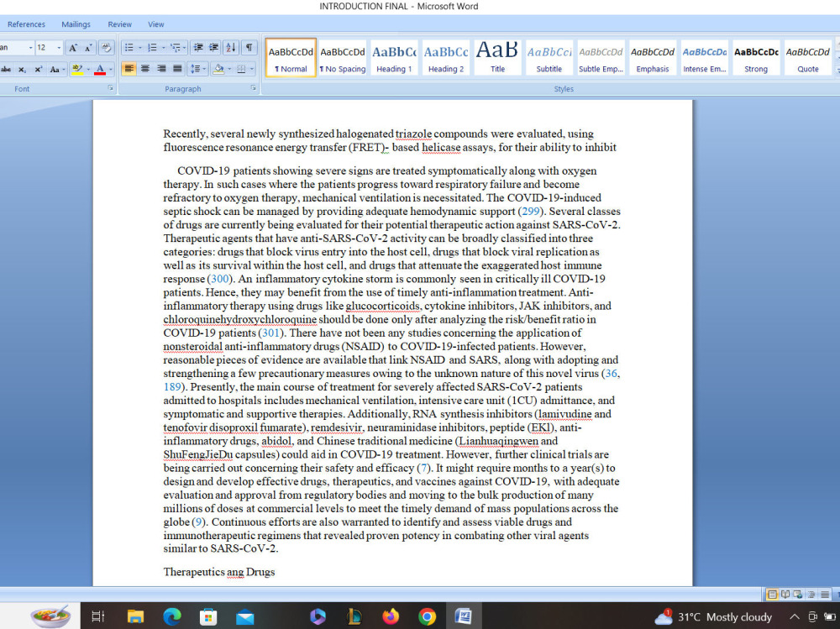Open the Review tab
The image size is (840, 629).
[x=119, y=24]
